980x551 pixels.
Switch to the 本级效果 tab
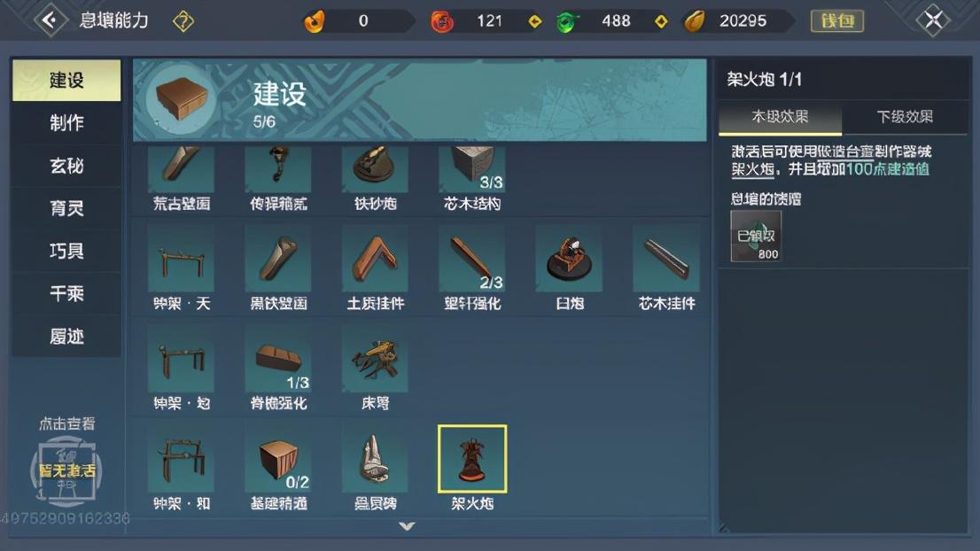[x=780, y=117]
